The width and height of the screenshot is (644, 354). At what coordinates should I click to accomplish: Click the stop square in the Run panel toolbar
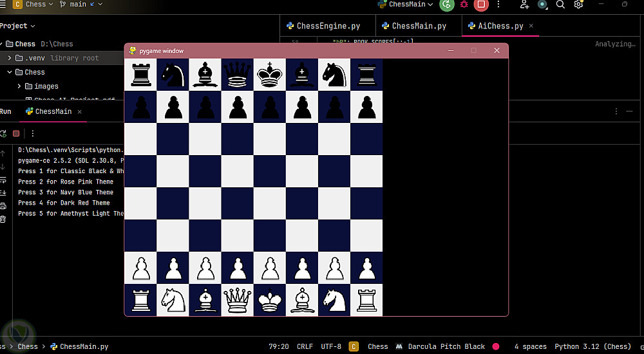coord(16,133)
